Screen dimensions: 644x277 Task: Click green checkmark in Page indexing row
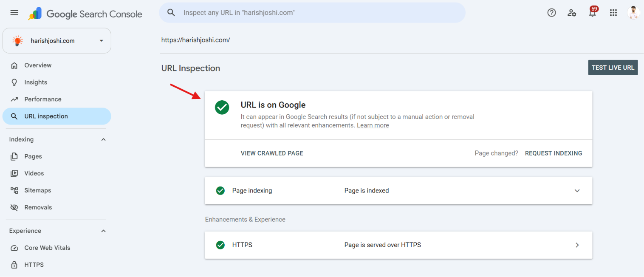(220, 191)
